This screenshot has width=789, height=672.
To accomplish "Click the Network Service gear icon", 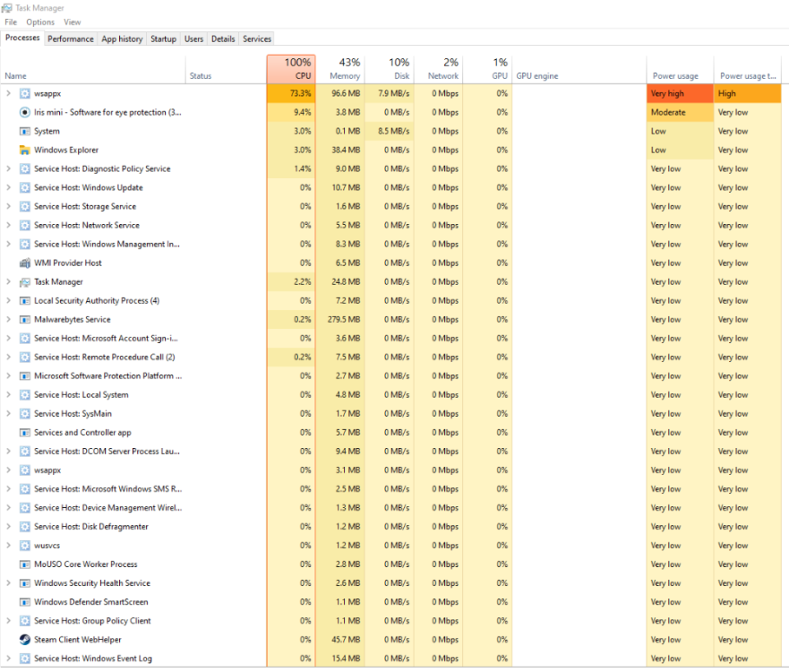I will (x=25, y=226).
